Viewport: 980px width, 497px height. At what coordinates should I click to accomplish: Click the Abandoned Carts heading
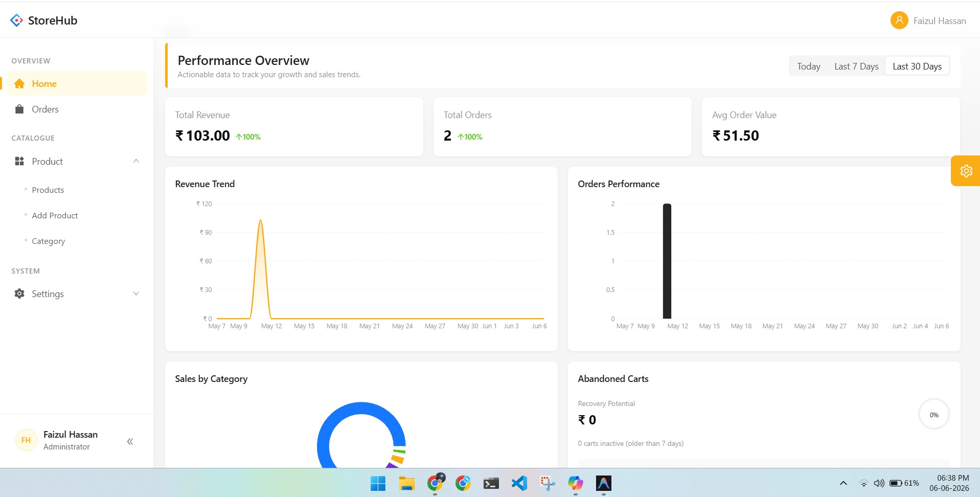point(613,379)
